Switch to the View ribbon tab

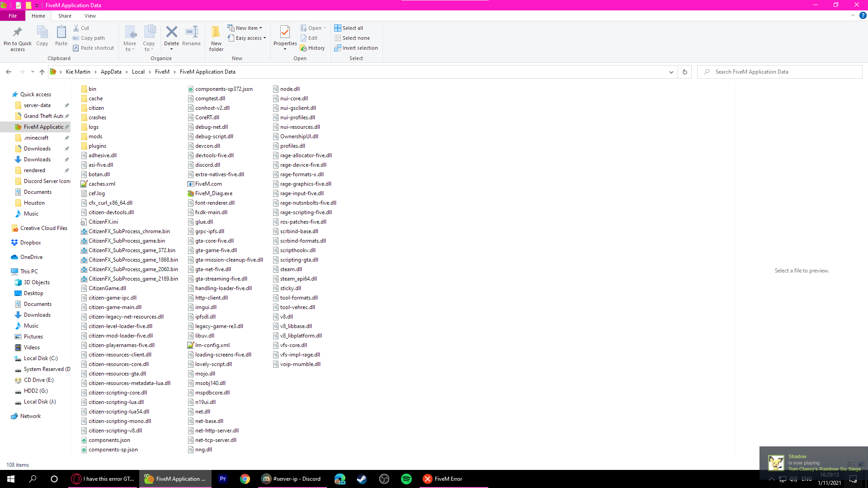click(x=90, y=16)
